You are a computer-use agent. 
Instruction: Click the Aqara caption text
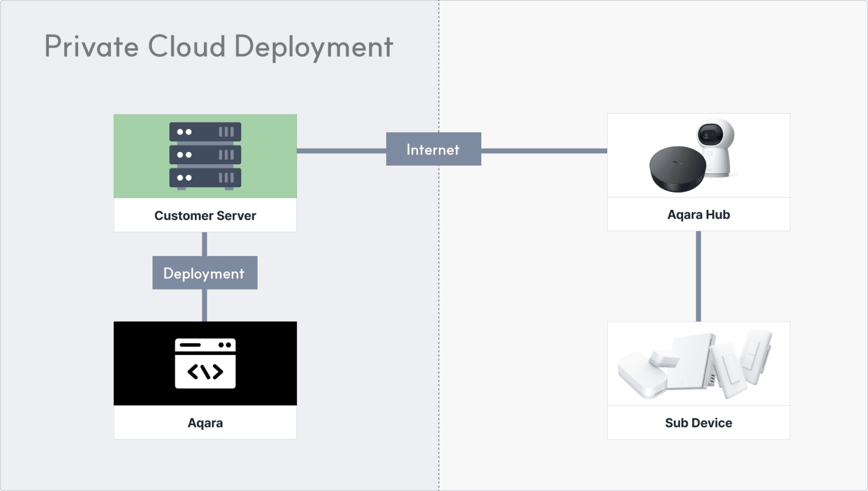tap(205, 423)
